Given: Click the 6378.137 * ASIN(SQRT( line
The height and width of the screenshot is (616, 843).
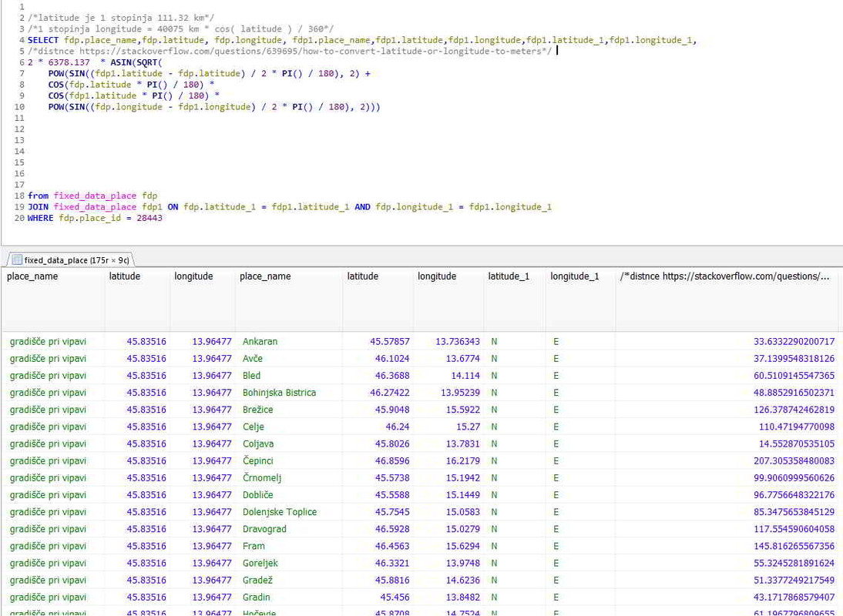Looking at the screenshot, I should (x=95, y=62).
